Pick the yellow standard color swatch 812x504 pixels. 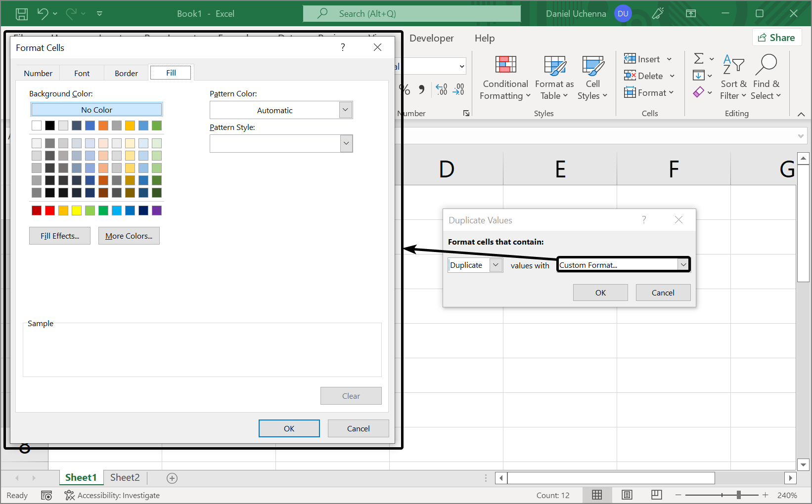point(77,211)
